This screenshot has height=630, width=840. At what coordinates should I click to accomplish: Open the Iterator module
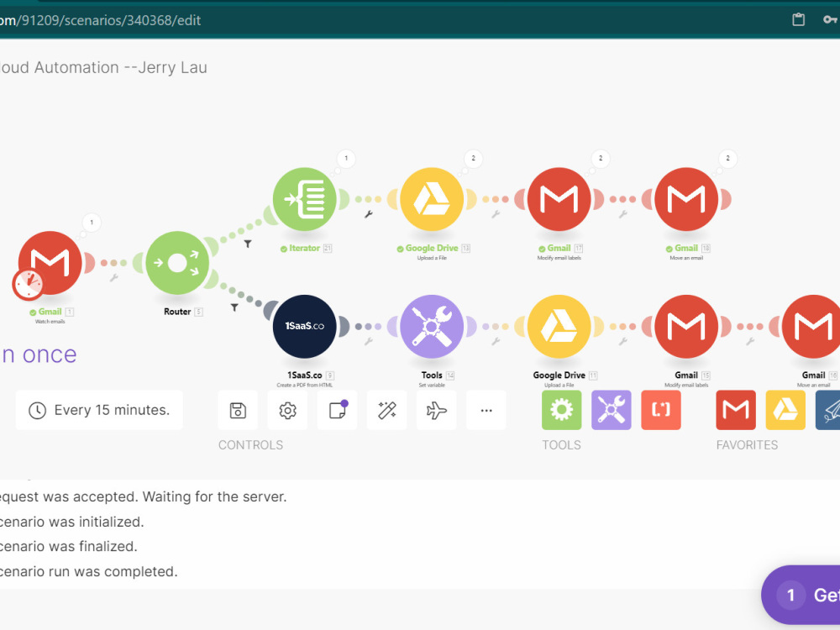pyautogui.click(x=304, y=199)
